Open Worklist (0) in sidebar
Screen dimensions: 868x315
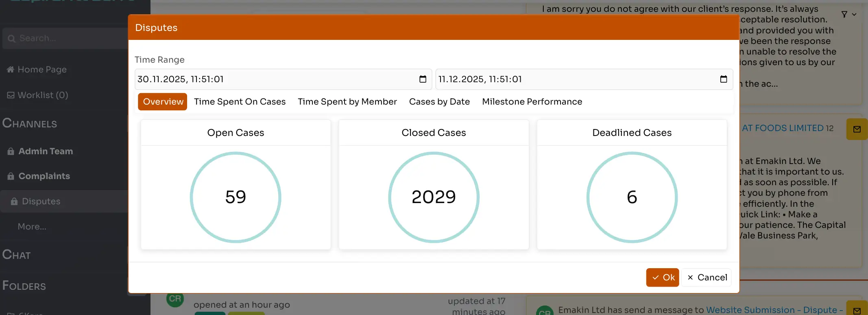(43, 95)
